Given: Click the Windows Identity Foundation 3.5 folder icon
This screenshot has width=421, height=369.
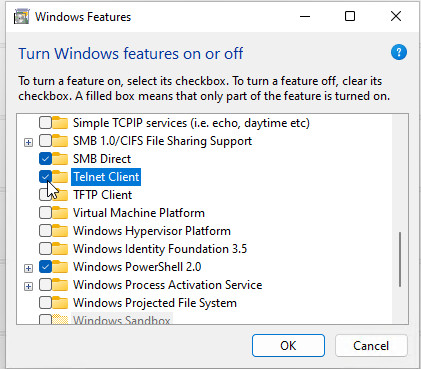Looking at the screenshot, I should coord(60,249).
